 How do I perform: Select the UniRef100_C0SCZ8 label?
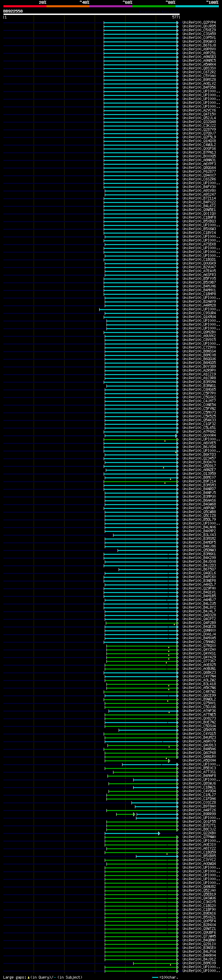199,803
